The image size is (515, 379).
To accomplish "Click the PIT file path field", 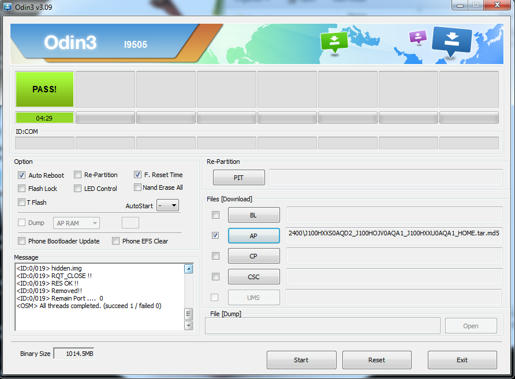I will coord(386,177).
